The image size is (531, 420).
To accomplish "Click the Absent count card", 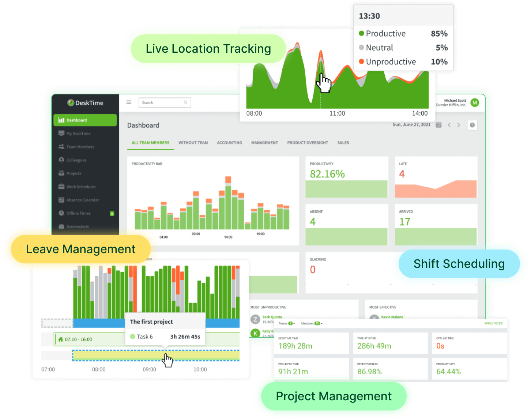I will [x=347, y=225].
